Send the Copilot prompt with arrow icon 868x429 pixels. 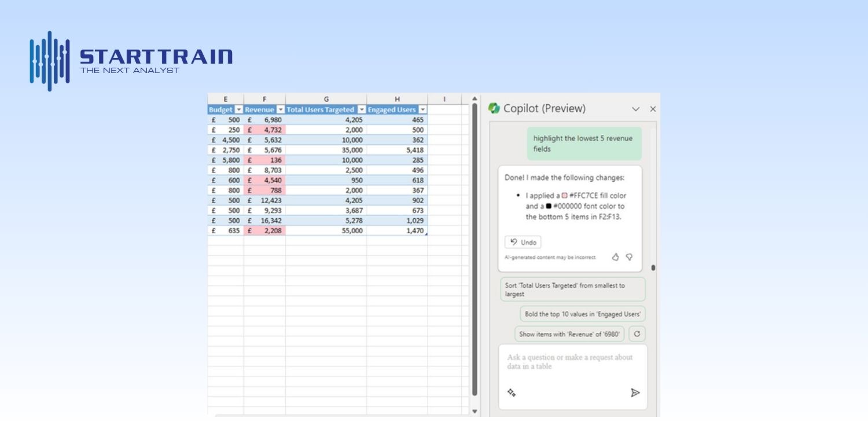(635, 393)
